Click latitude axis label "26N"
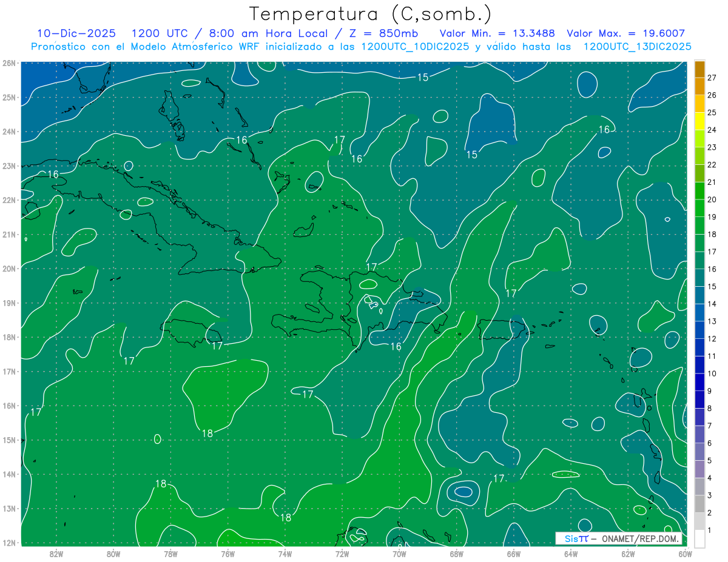 9,63
